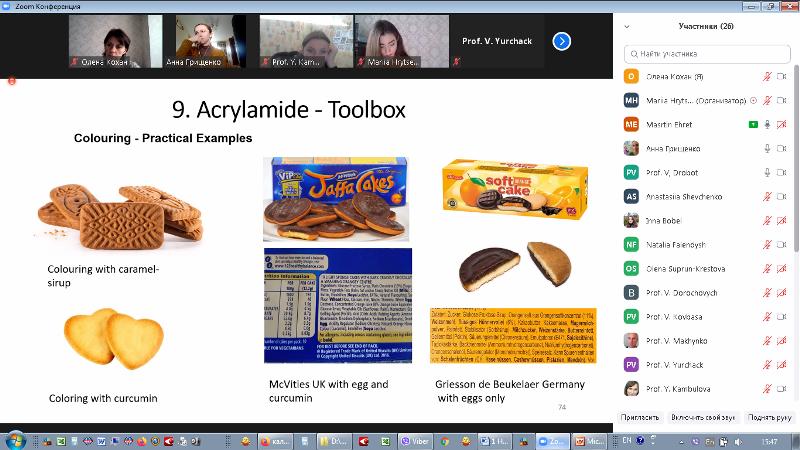Click the Включить свой звук button
Viewport: 800px width, 450px height.
(703, 417)
